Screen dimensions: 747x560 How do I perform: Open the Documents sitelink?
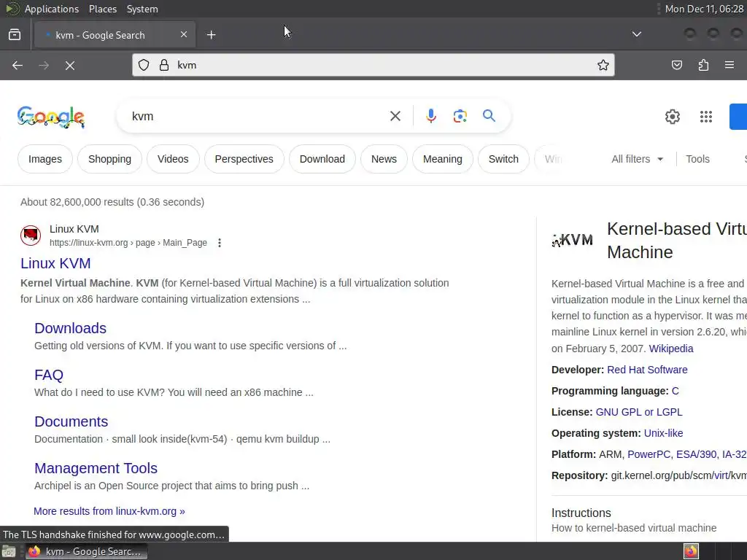click(71, 421)
